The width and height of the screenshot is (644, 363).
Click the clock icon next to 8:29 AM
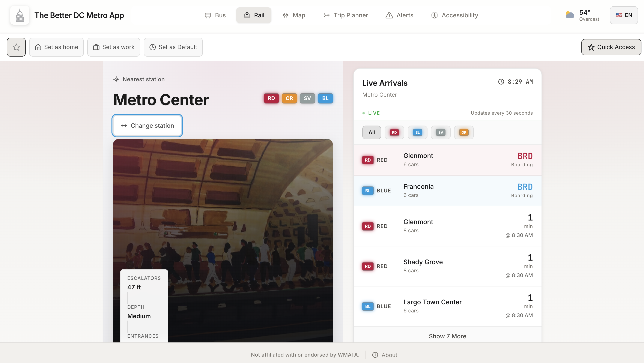coord(501,82)
